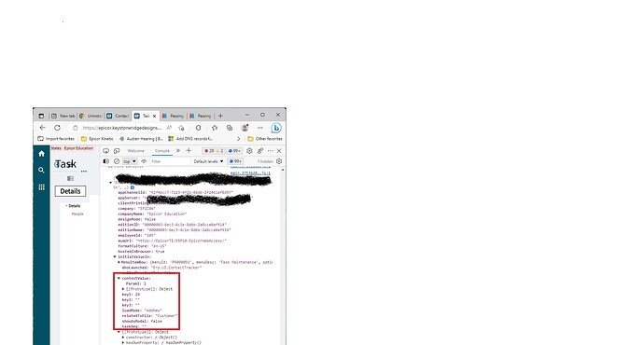This screenshot has width=644, height=345.
Task: Click the console source file link
Action: (x=250, y=173)
